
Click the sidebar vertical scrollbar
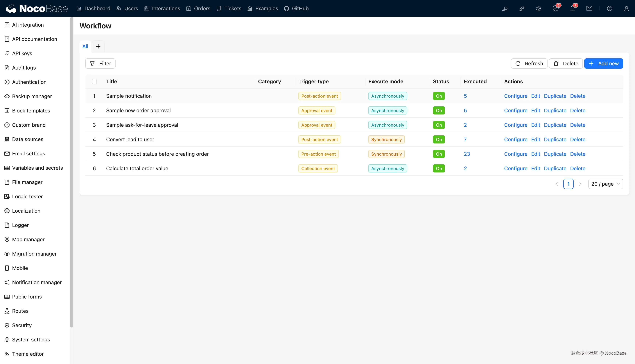coord(72,172)
